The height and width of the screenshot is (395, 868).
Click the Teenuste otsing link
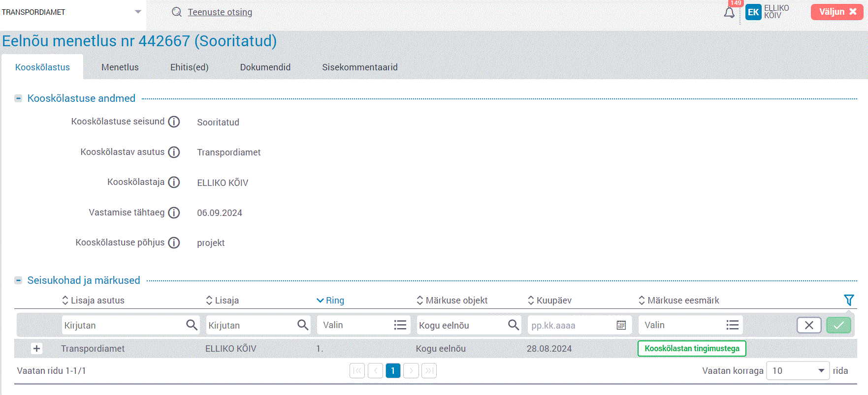pos(220,12)
